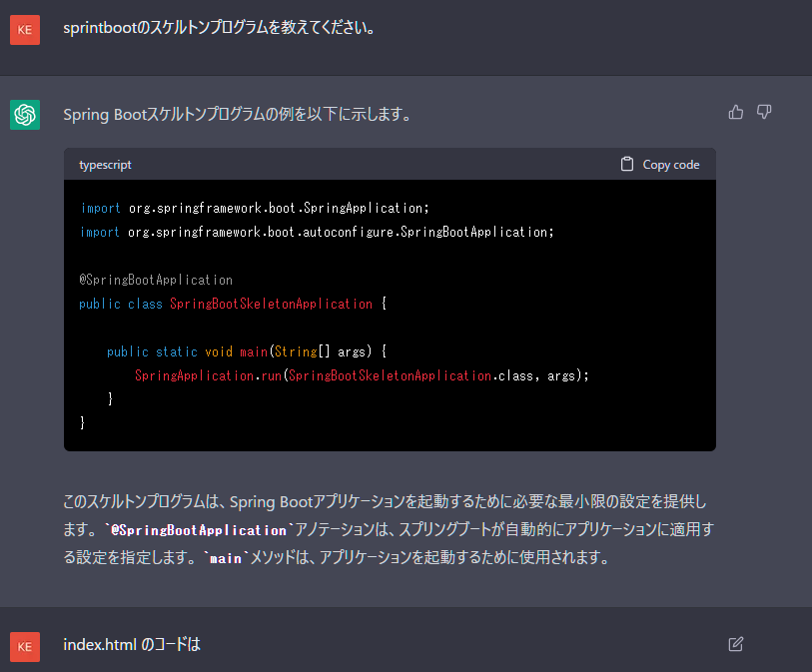The width and height of the screenshot is (812, 672).
Task: Click the clipboard icon in code header
Action: [x=627, y=165]
